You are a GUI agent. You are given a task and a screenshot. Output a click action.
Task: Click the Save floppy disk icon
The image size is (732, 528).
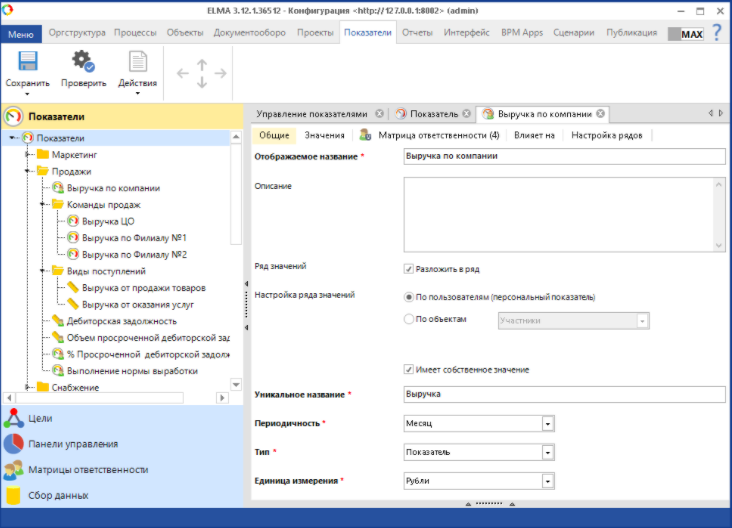(28, 62)
